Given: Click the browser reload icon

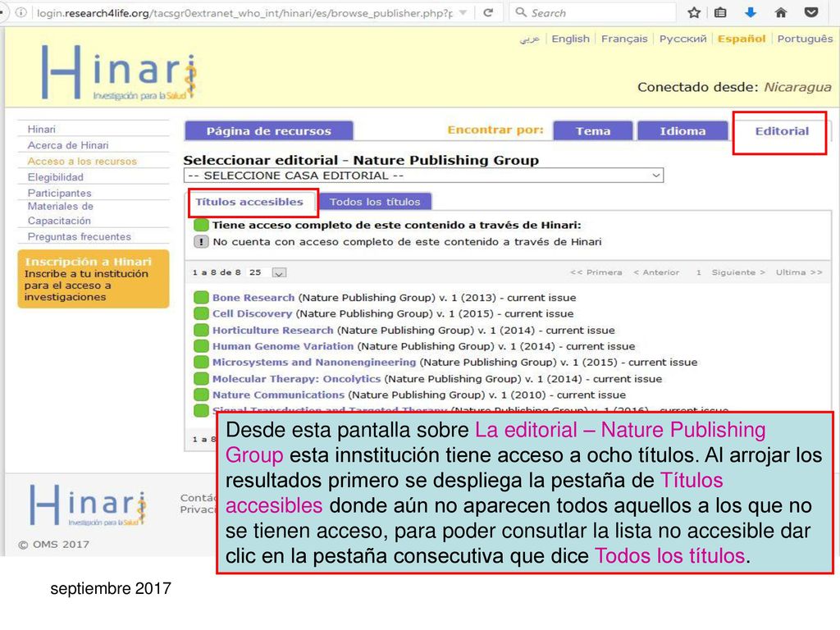Looking at the screenshot, I should pos(487,12).
